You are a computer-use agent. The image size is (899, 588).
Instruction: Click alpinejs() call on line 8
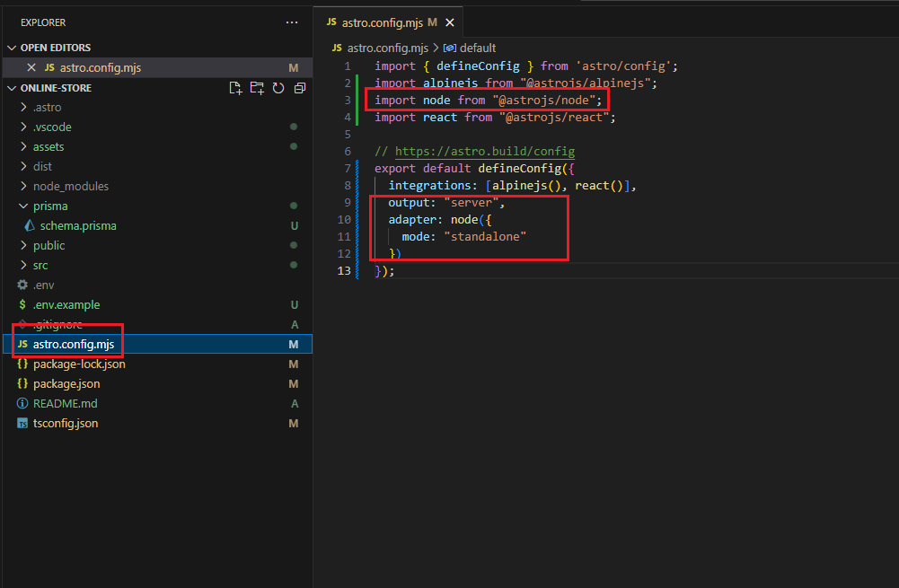click(526, 186)
